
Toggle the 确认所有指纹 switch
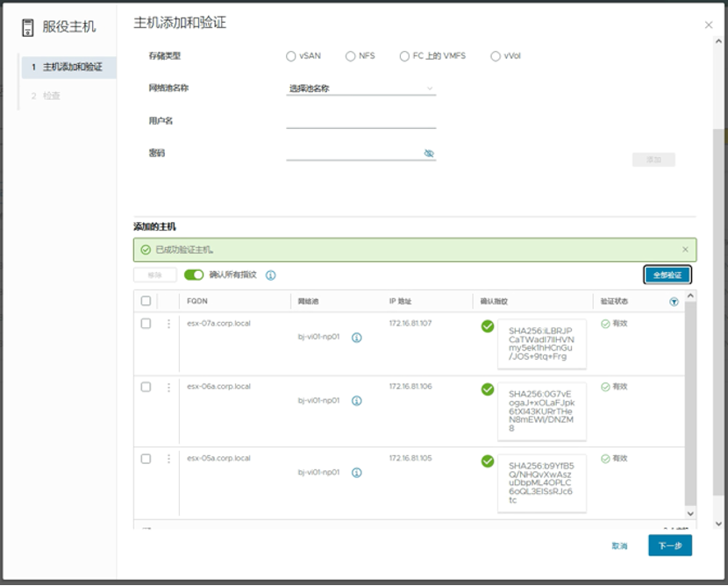click(194, 275)
